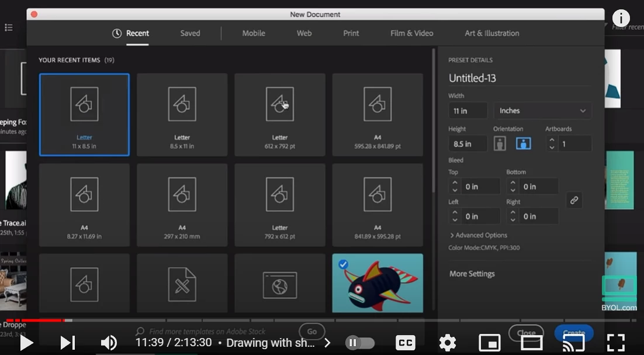Adjust the Artboards count stepper arrows
This screenshot has height=355, width=644.
(552, 144)
